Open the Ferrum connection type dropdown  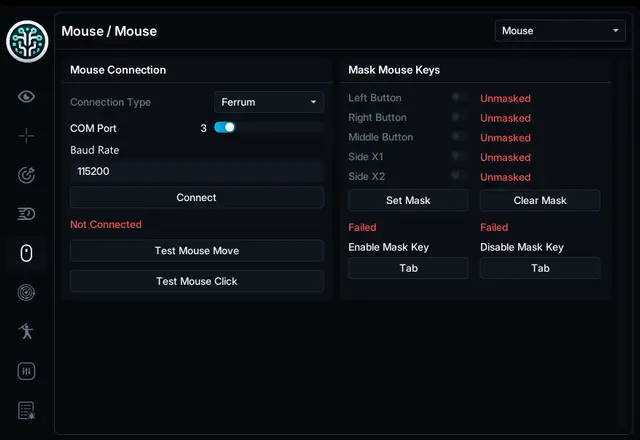(269, 102)
